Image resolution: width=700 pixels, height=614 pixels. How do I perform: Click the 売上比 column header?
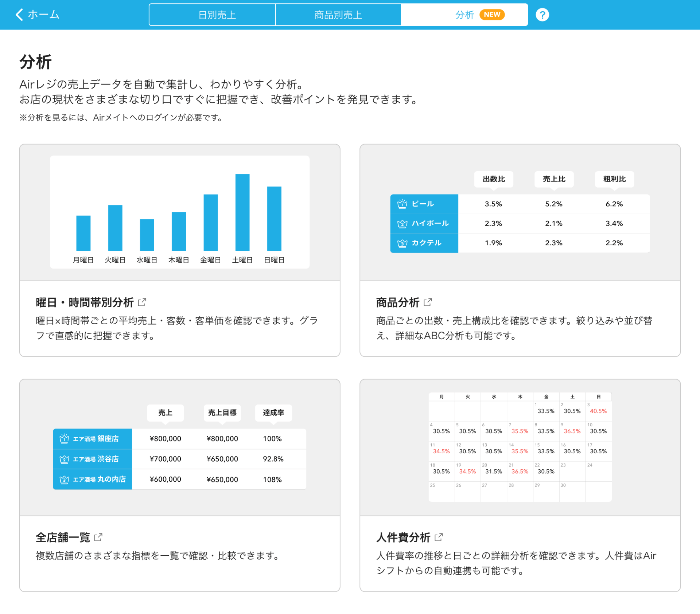(554, 179)
